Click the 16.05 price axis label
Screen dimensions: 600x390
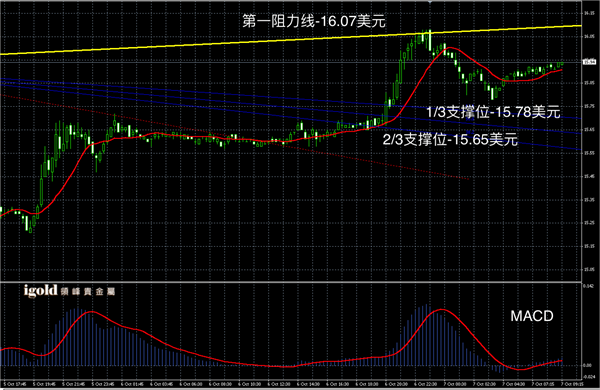coord(589,37)
